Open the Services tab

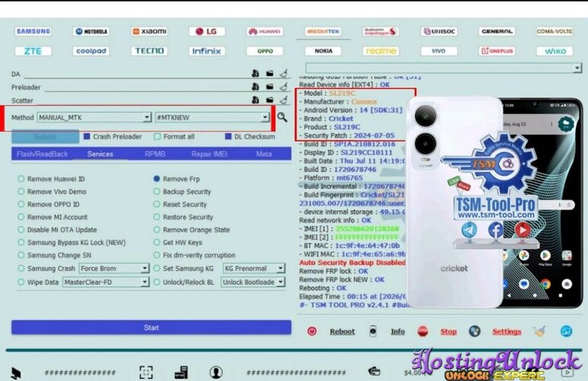coord(100,154)
